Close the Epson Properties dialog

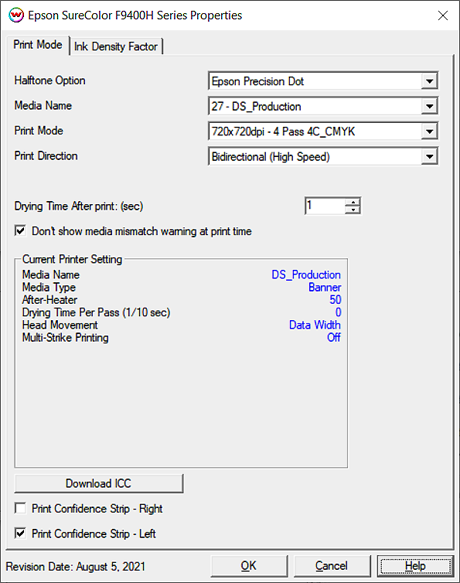coord(443,16)
